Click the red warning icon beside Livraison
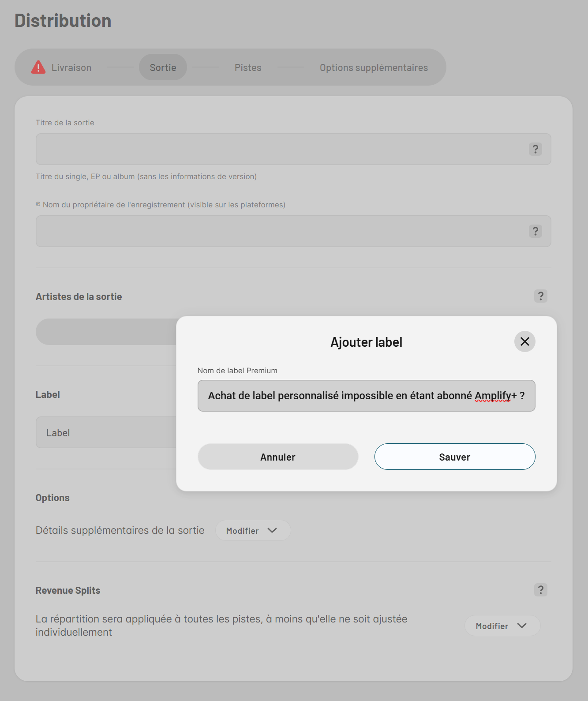Image resolution: width=588 pixels, height=701 pixels. (38, 67)
